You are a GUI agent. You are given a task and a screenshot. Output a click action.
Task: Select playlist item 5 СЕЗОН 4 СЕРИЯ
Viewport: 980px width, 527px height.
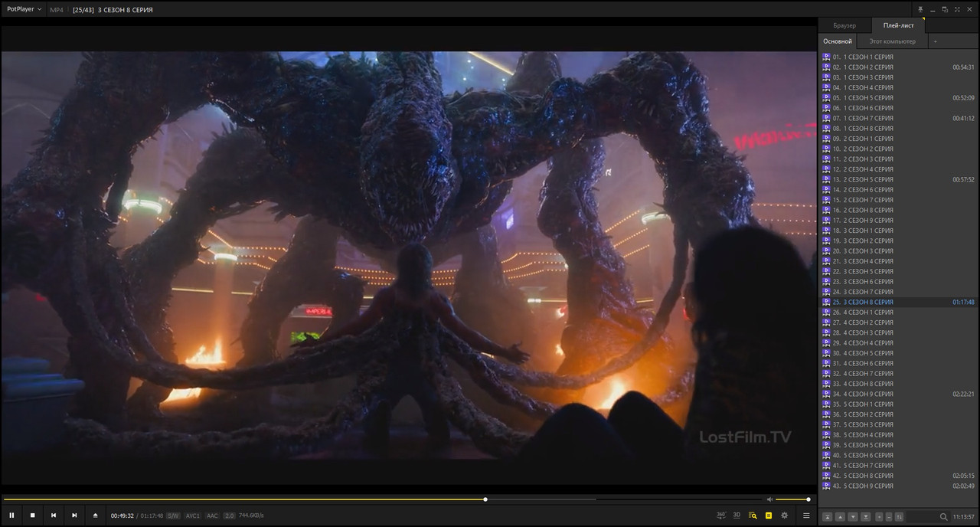click(x=898, y=435)
